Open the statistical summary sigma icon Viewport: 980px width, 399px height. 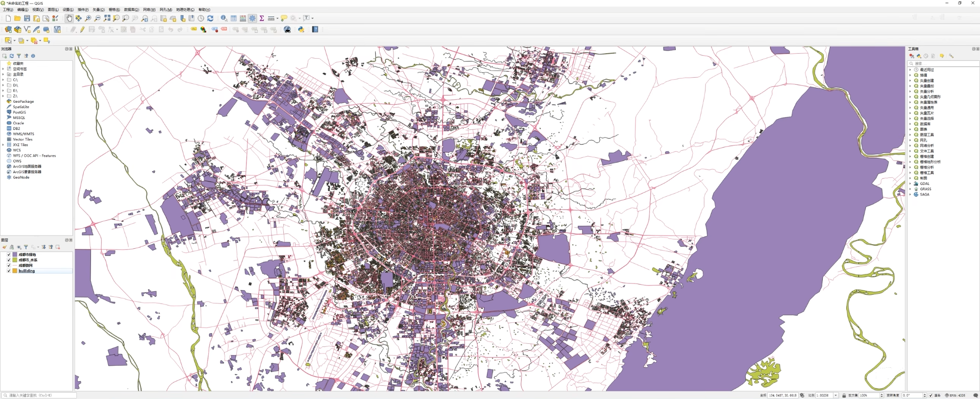(x=262, y=18)
